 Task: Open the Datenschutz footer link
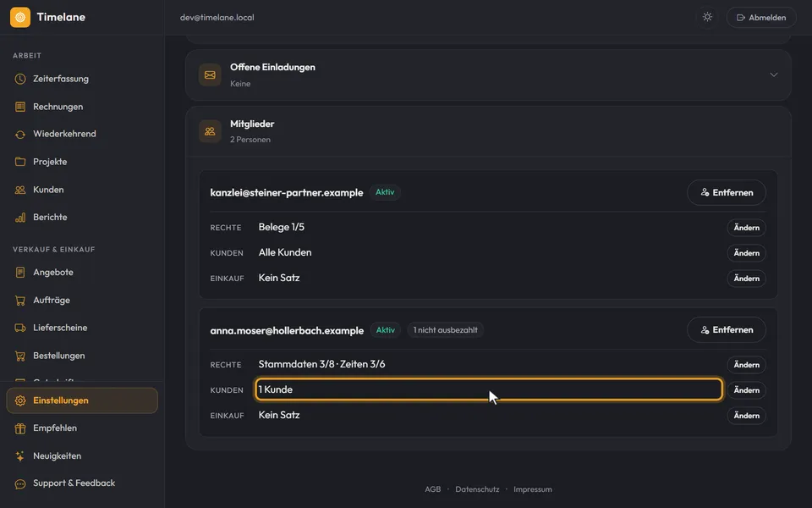click(x=477, y=489)
